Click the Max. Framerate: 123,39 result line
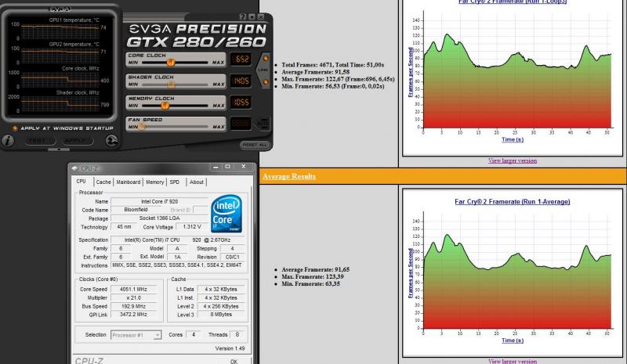627x364 pixels. (x=312, y=276)
